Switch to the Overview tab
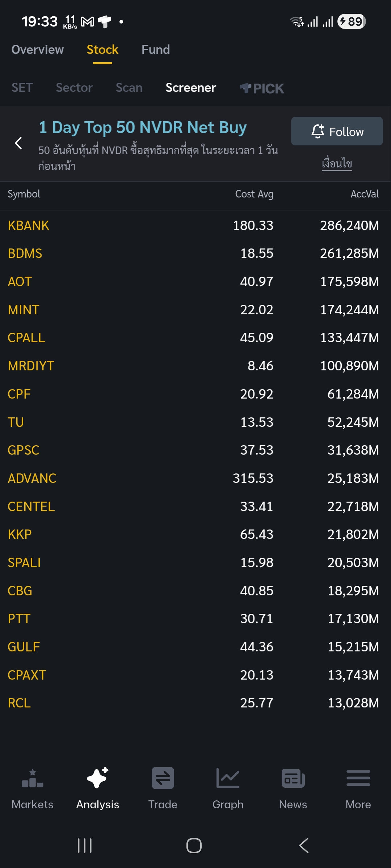The width and height of the screenshot is (391, 868). [37, 50]
